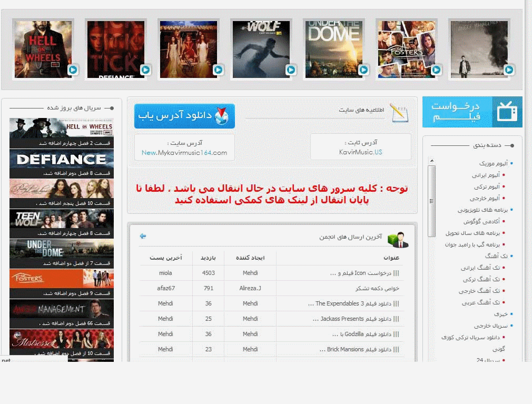The height and width of the screenshot is (404, 532).
Task: Select the برنامه های تلویزیونی category
Action: [x=482, y=210]
